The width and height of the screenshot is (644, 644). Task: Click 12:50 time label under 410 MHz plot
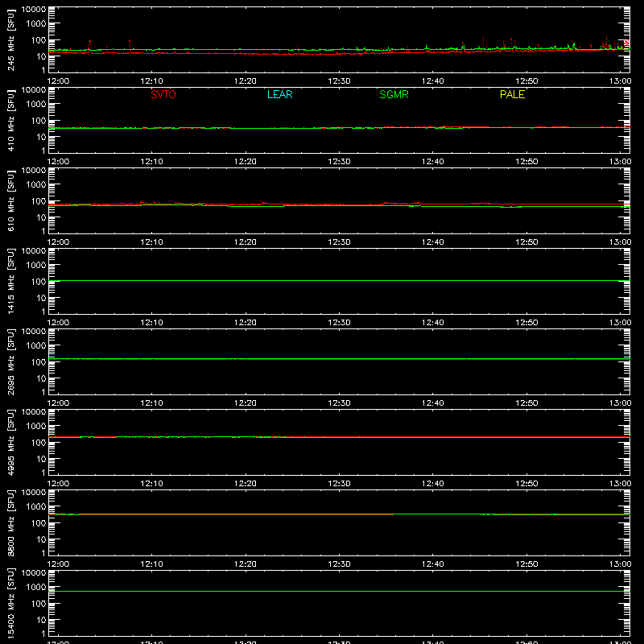point(526,162)
